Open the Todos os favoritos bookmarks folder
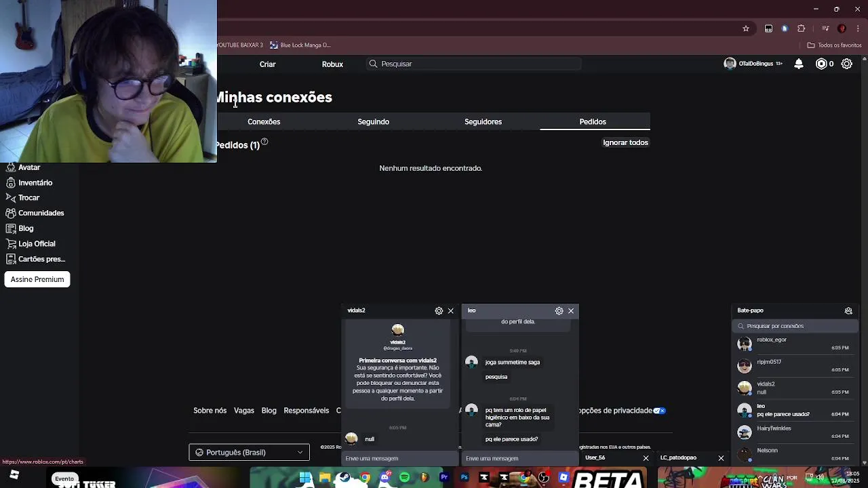Image resolution: width=868 pixels, height=488 pixels. (x=834, y=45)
